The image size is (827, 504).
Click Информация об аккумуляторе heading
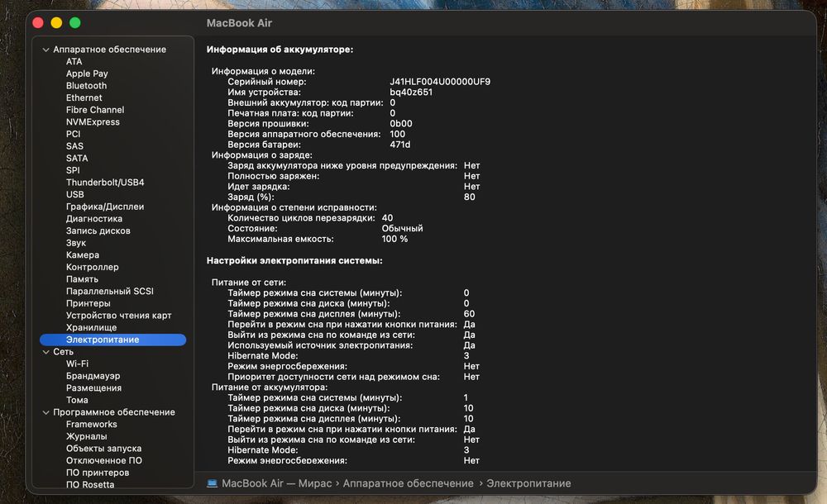(x=280, y=50)
